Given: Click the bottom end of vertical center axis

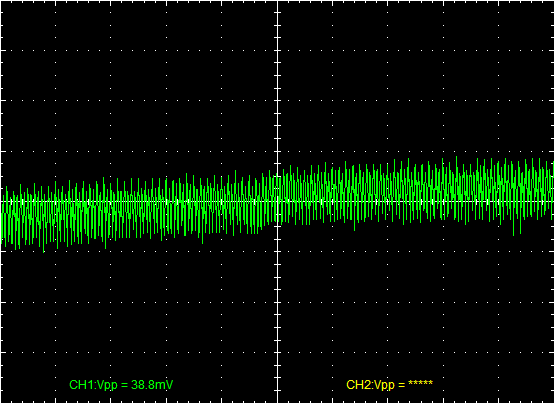Looking at the screenshot, I should pos(278,402).
